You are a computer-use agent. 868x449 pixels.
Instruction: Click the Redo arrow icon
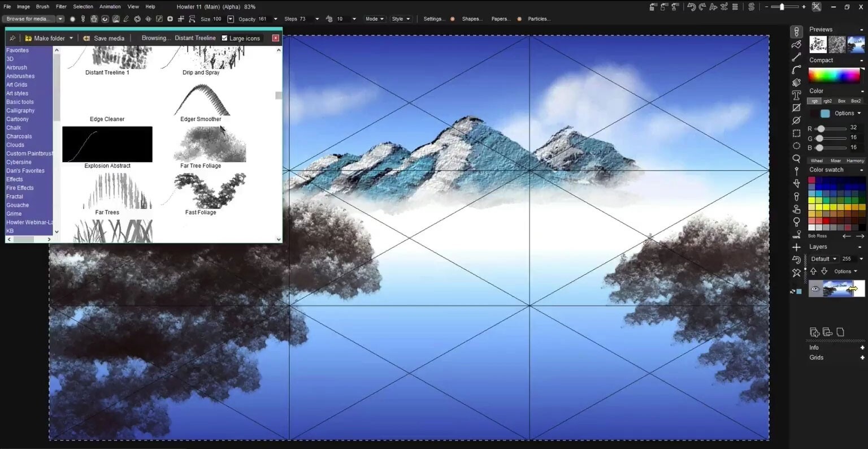(x=702, y=7)
